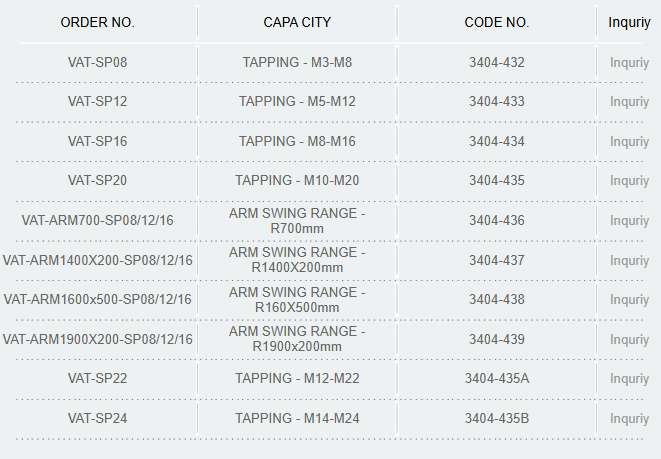Image resolution: width=661 pixels, height=459 pixels.
Task: Select the TAPPING - M5-M12 capacity cell
Action: [297, 102]
